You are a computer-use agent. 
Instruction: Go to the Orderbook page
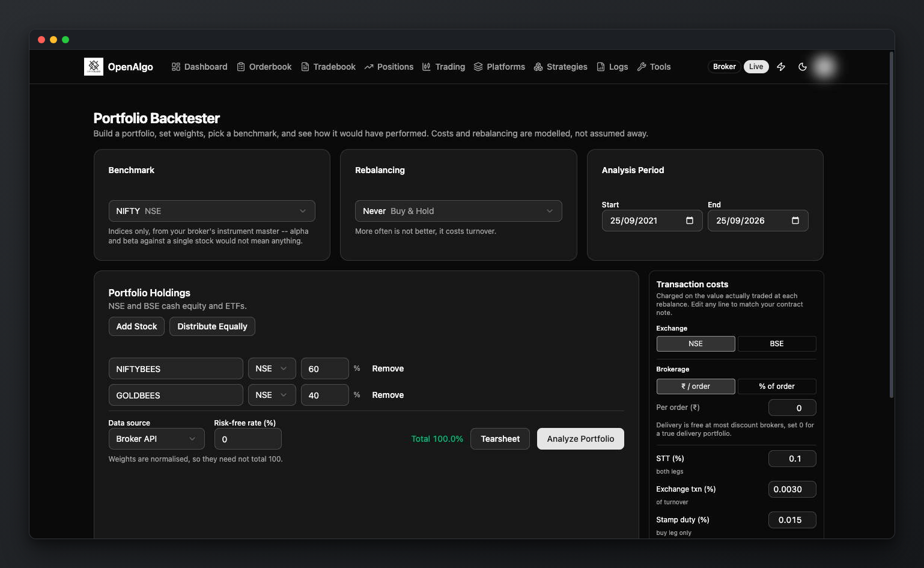(x=264, y=67)
